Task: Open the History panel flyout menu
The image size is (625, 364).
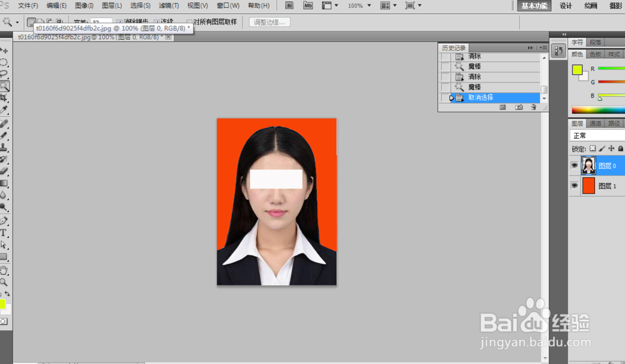Action: (543, 48)
